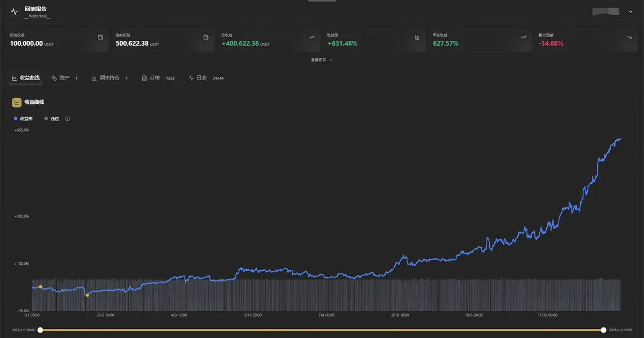Switch to the 资产 tab

pos(64,78)
